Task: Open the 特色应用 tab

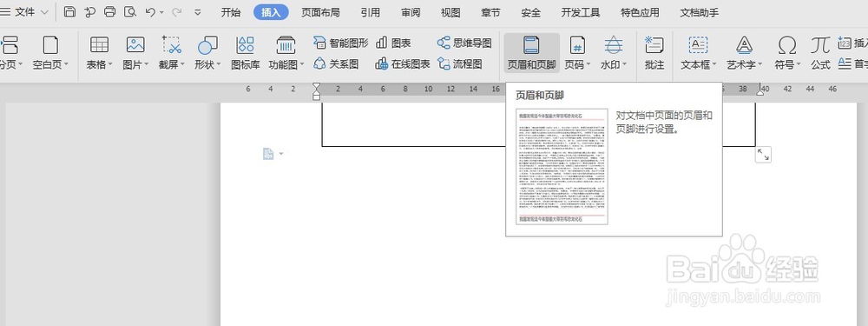Action: point(640,12)
